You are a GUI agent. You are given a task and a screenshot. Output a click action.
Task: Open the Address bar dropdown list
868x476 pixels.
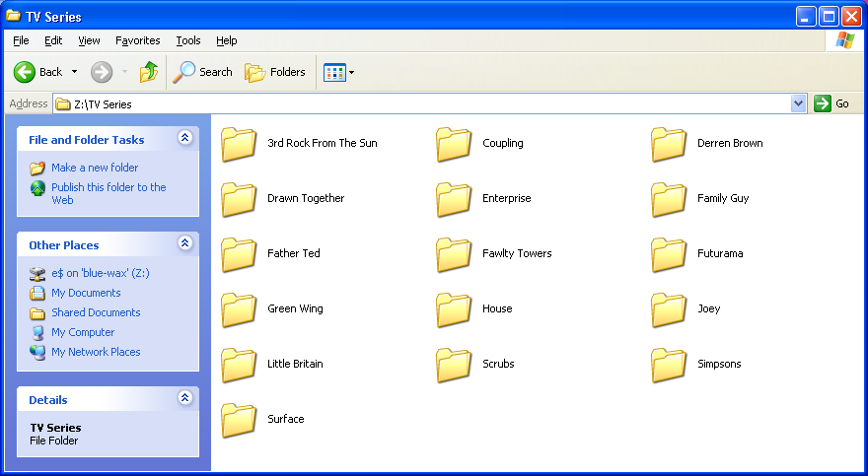coord(798,103)
